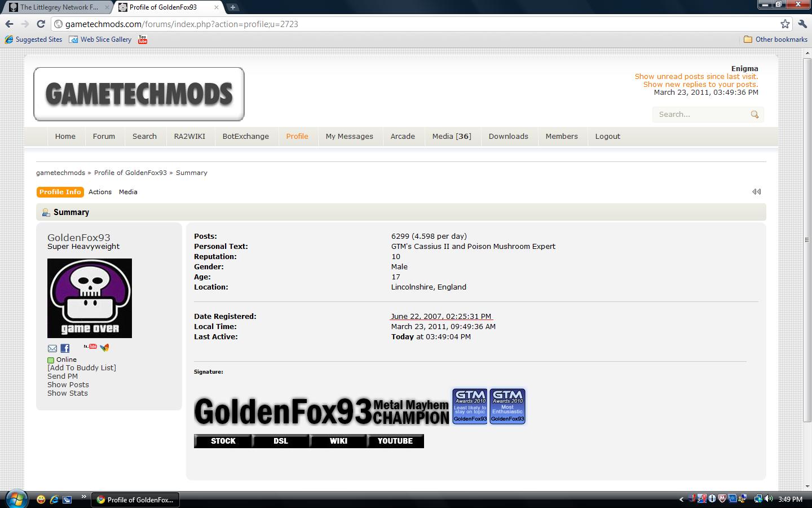Click the Summary header person icon
This screenshot has height=508, width=812.
point(46,213)
